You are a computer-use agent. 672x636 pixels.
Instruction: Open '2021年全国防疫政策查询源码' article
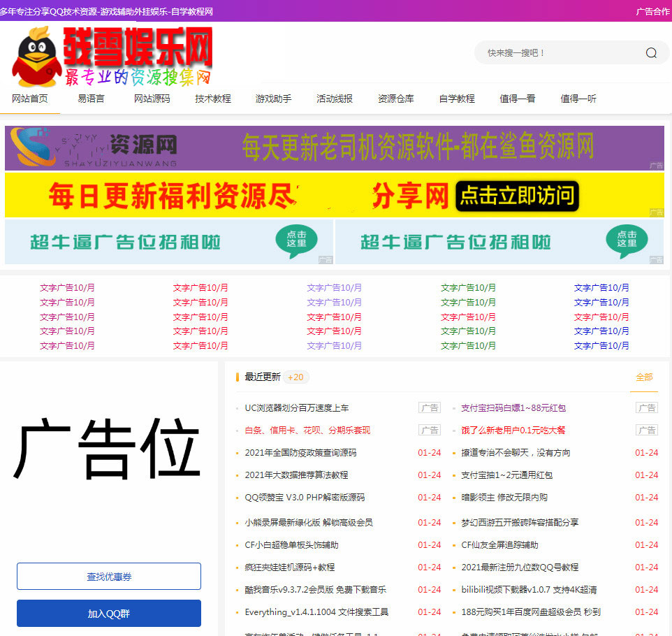point(300,453)
